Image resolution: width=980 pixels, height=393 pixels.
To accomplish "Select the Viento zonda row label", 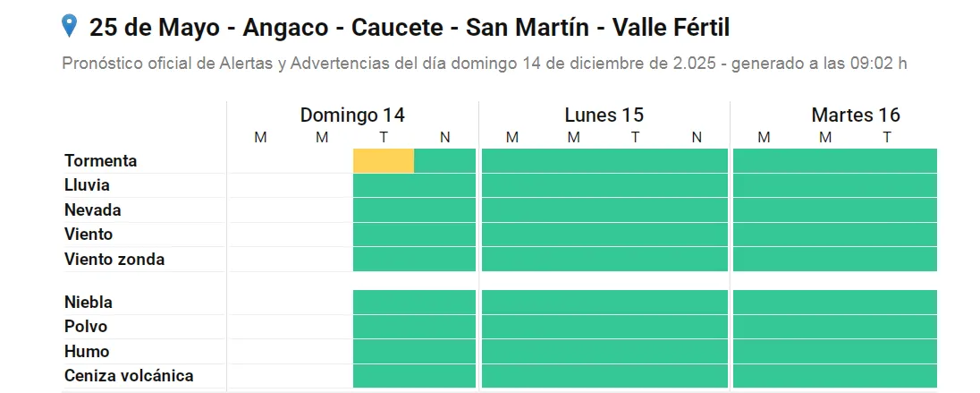I will coord(114,260).
